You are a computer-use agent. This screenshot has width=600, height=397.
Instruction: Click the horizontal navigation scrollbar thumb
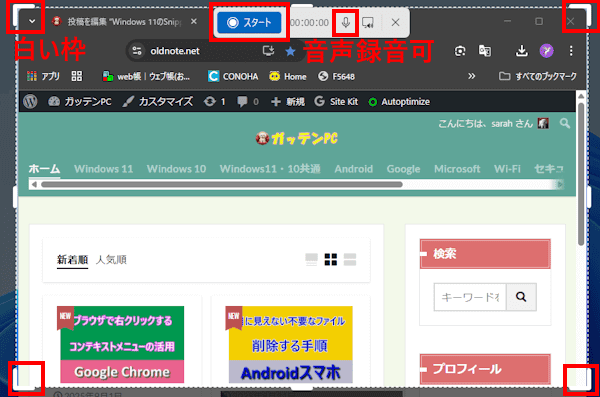tap(222, 185)
